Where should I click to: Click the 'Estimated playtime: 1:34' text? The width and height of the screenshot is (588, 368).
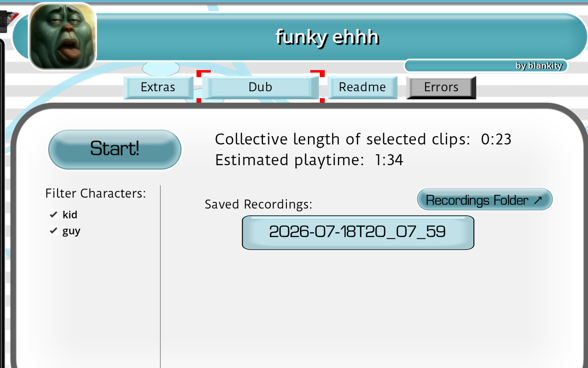point(309,160)
